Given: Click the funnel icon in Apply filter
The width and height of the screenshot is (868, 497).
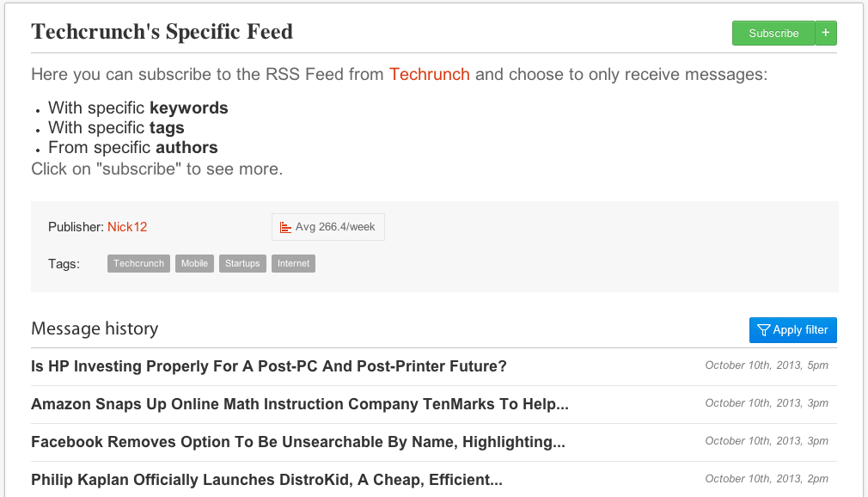Looking at the screenshot, I should click(x=763, y=330).
